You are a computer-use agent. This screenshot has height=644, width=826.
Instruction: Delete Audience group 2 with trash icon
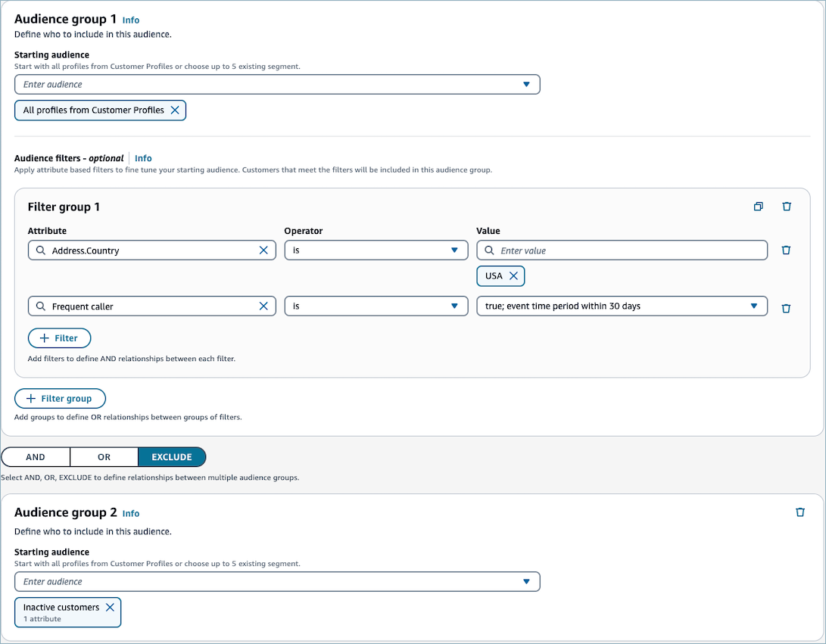click(800, 512)
